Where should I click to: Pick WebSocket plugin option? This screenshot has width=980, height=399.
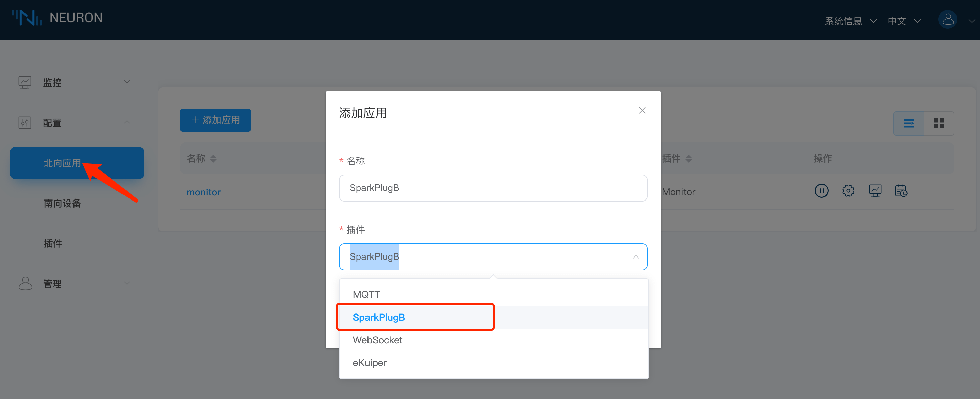tap(377, 340)
